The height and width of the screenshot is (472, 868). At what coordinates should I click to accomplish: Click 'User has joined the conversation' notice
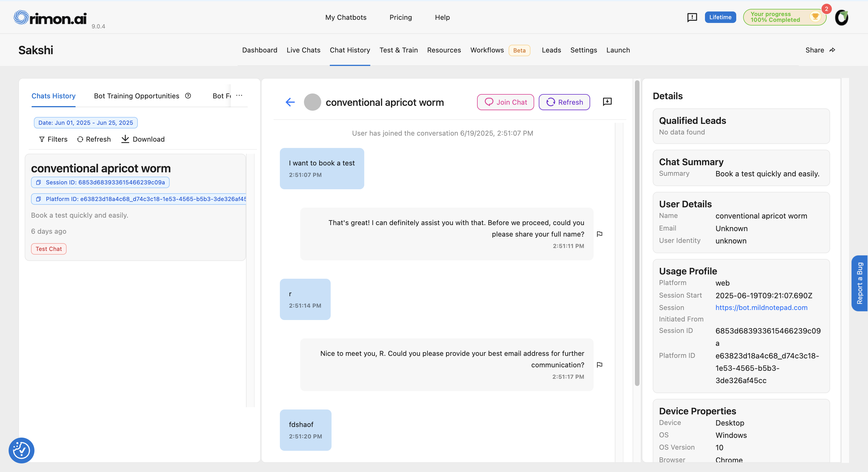click(x=442, y=133)
